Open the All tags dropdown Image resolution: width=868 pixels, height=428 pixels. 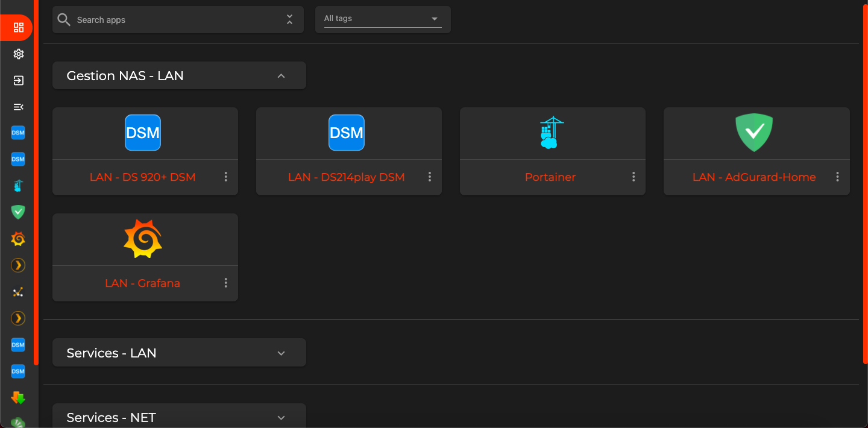coord(383,19)
